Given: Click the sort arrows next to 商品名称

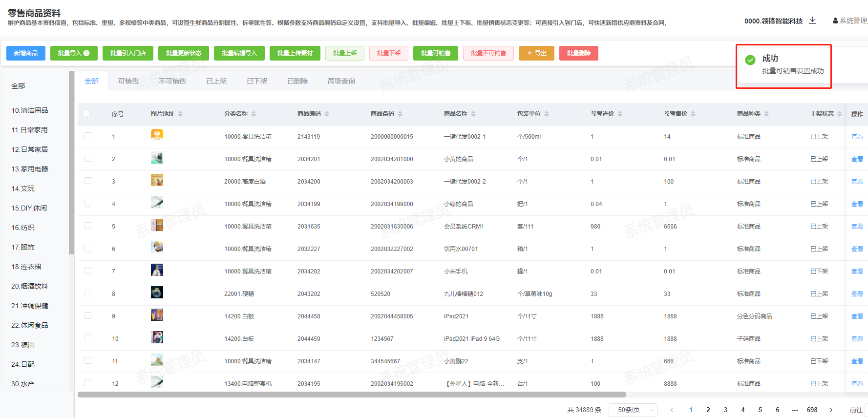Looking at the screenshot, I should click(x=473, y=114).
